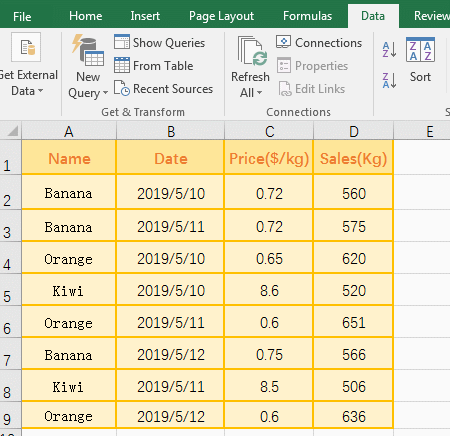
Task: Switch to the Page Layout tab
Action: tap(221, 16)
